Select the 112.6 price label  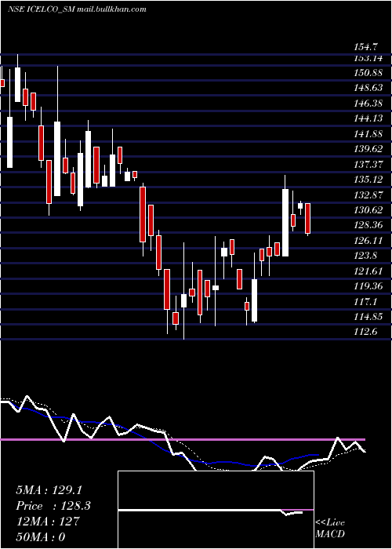(366, 332)
